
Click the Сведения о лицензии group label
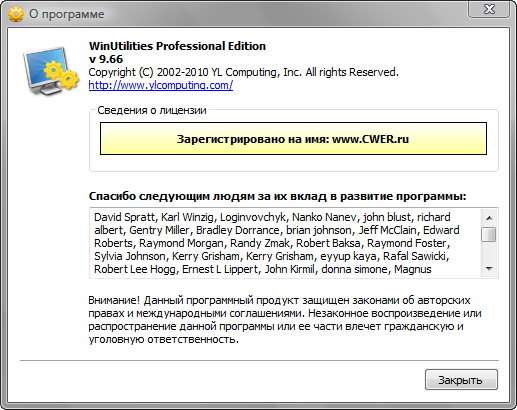click(152, 110)
